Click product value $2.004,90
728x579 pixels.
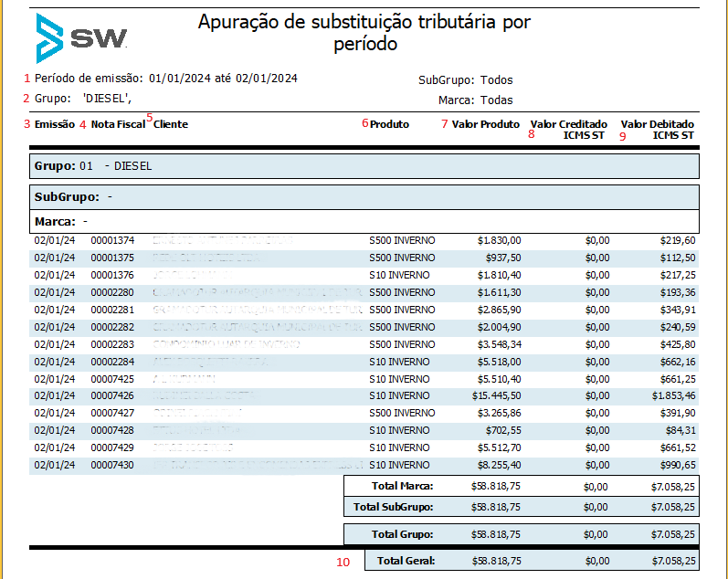[x=499, y=327]
